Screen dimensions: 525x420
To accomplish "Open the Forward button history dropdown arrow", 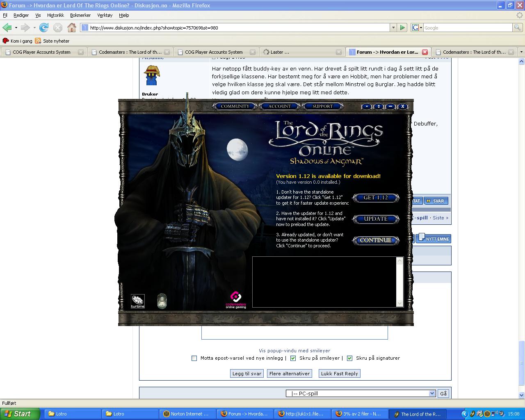I will pos(34,27).
